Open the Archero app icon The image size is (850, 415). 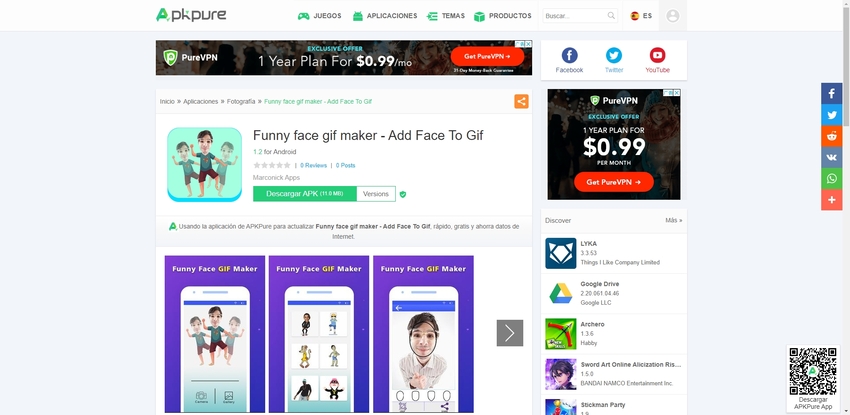coord(561,334)
